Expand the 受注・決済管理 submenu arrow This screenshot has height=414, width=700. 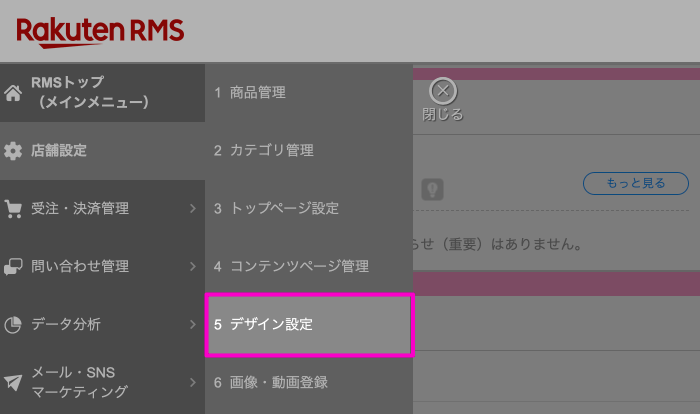(x=192, y=209)
